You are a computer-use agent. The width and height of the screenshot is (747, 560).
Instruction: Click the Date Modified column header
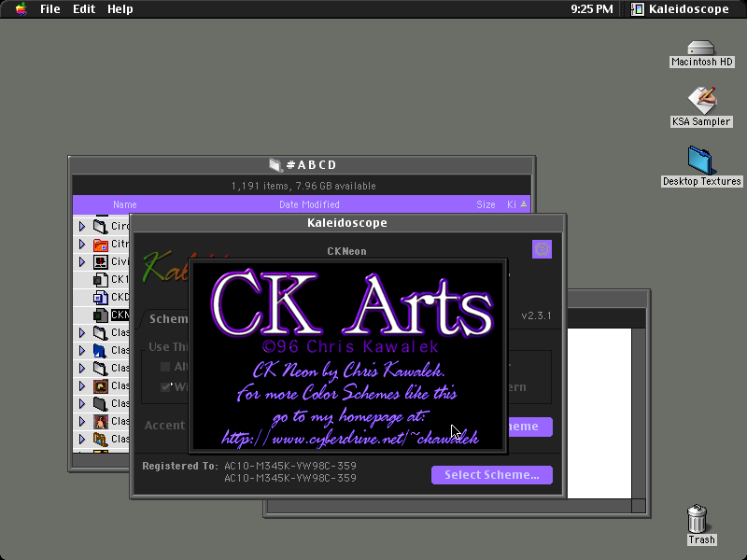[309, 204]
